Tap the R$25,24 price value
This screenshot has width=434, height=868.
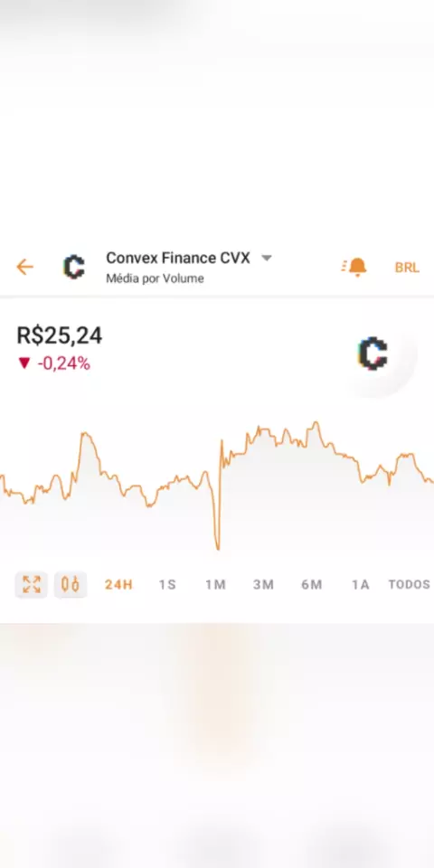pos(60,336)
